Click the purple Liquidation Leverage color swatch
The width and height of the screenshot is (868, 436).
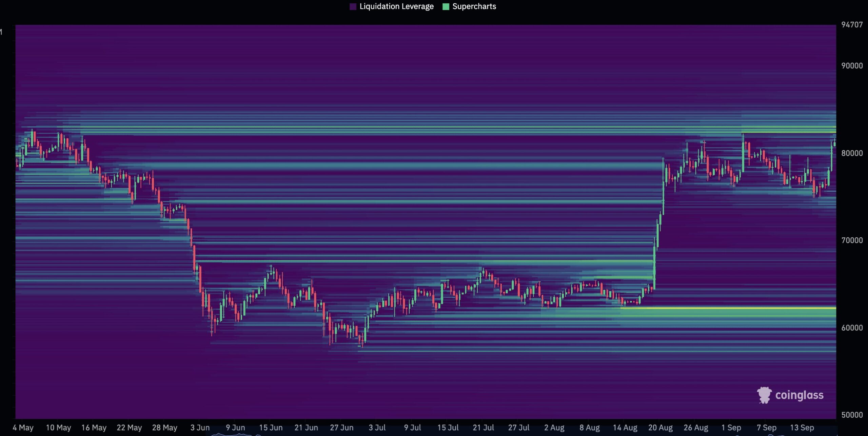(353, 6)
